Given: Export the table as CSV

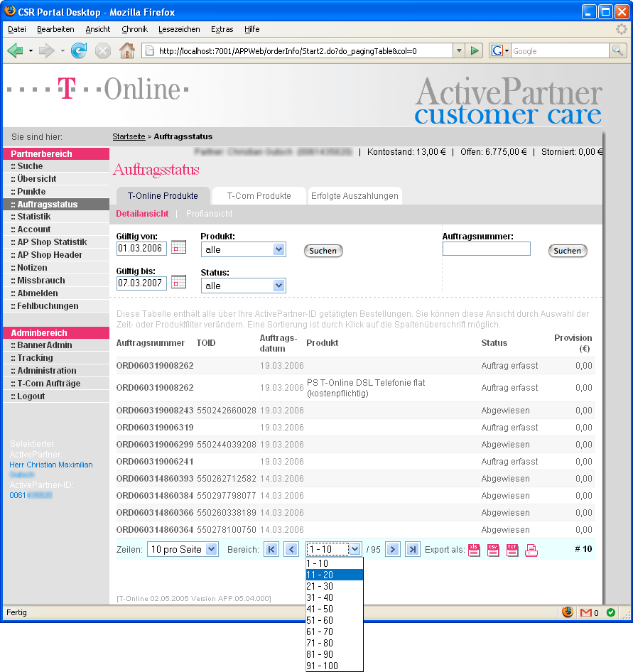Looking at the screenshot, I should coord(493,550).
